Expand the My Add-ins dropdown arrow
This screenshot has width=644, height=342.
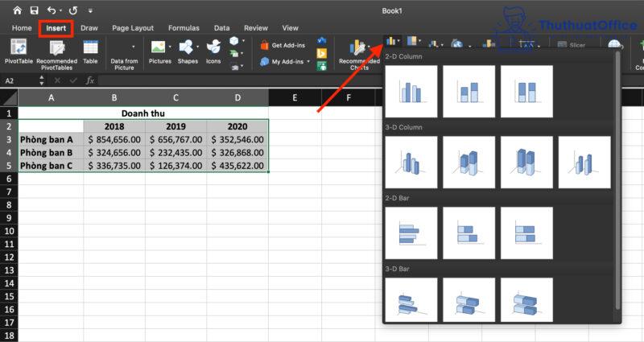(308, 62)
